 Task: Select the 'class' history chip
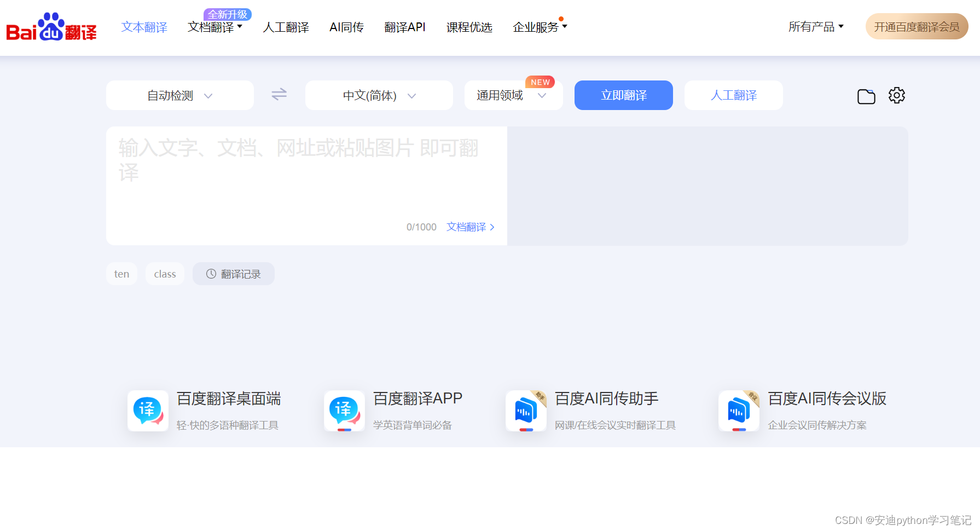165,274
